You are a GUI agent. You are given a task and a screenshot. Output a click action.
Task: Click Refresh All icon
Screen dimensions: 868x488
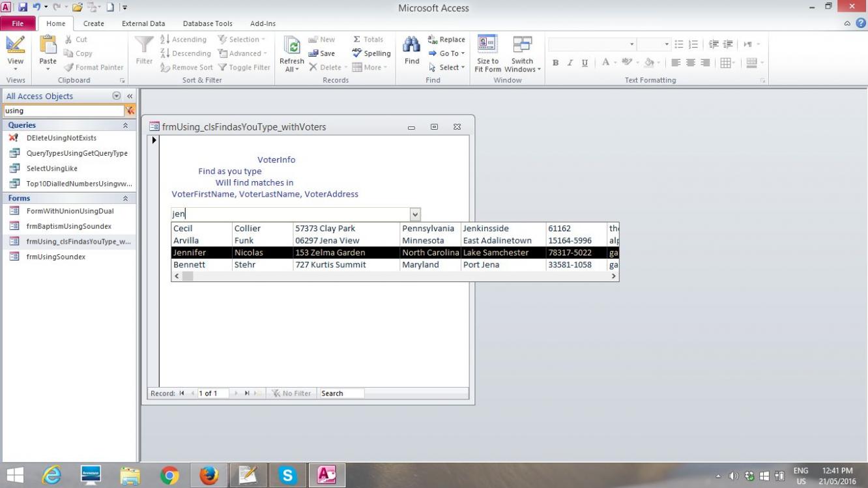pos(291,53)
